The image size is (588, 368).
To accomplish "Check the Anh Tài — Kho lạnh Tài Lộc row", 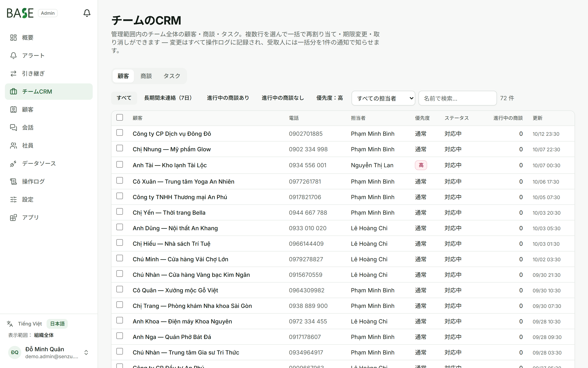I will (120, 165).
